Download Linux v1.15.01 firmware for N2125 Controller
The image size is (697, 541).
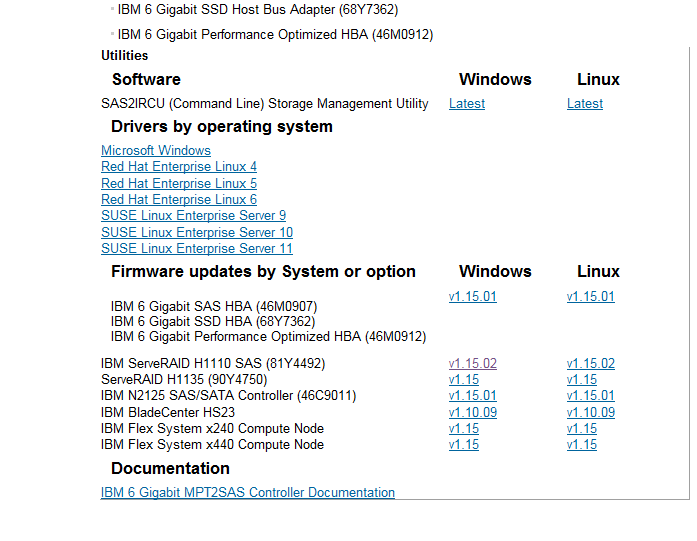pos(590,396)
